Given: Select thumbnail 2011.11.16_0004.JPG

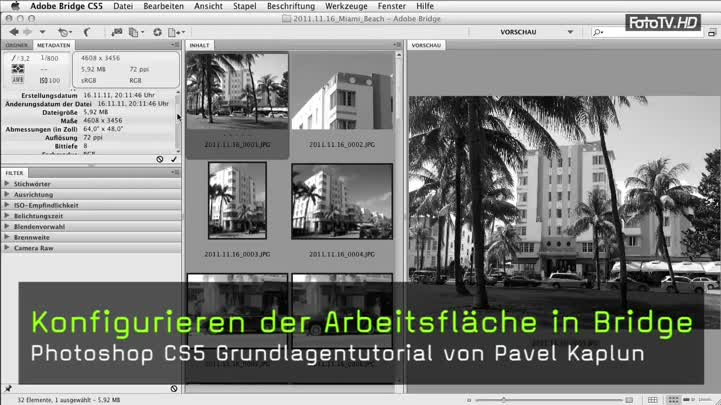Looking at the screenshot, I should pos(342,201).
